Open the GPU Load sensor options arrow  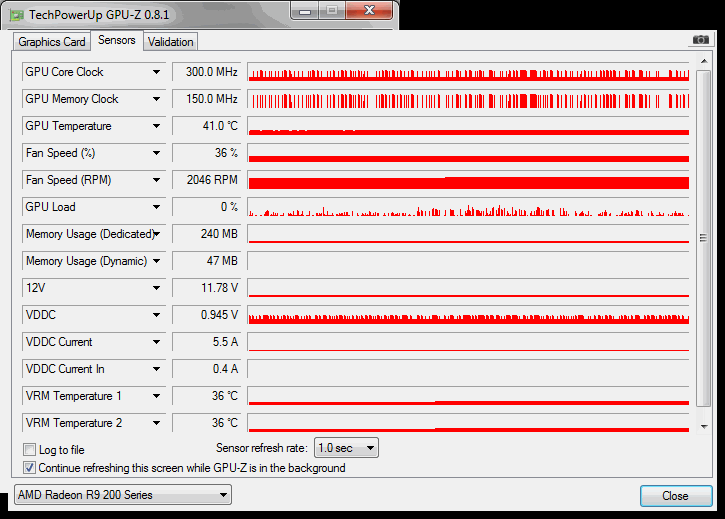[x=156, y=207]
